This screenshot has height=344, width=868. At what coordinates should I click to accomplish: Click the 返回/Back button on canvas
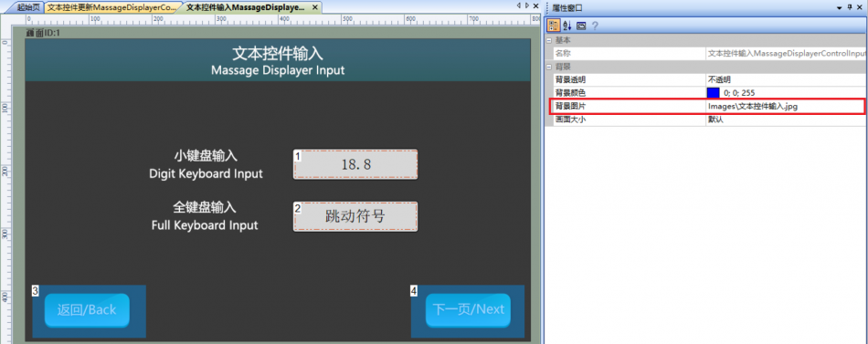pyautogui.click(x=87, y=309)
